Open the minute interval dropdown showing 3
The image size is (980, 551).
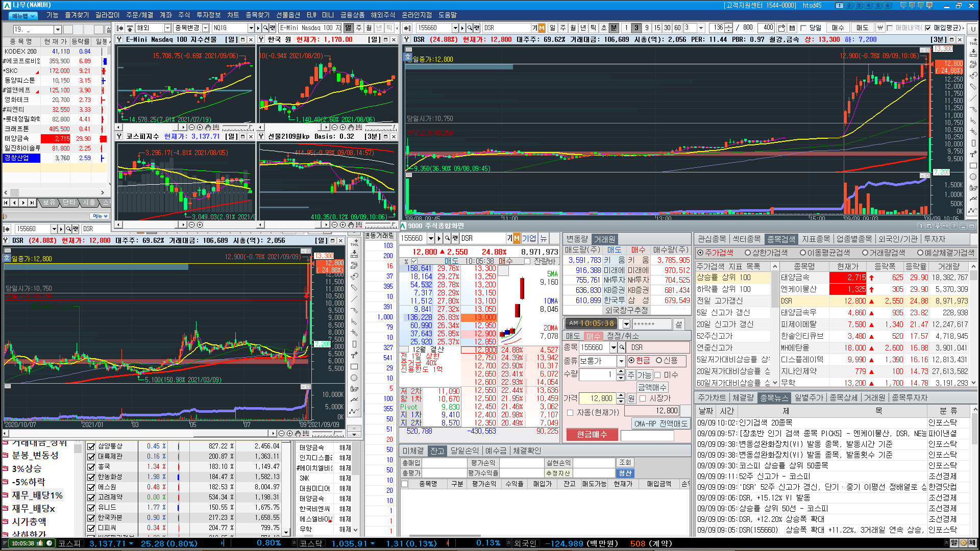click(x=701, y=28)
